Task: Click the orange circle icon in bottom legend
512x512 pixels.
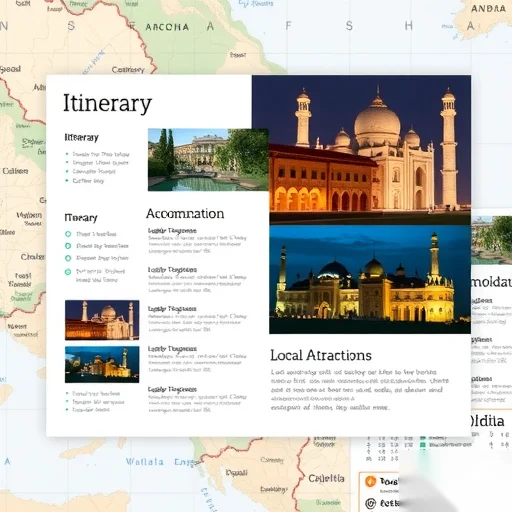Action: point(370,481)
